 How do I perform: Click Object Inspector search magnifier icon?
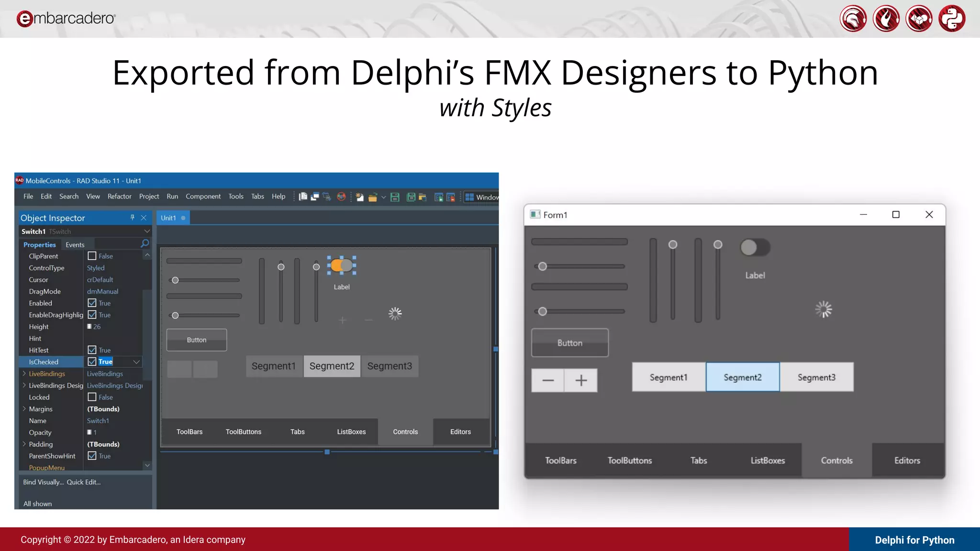pos(145,244)
